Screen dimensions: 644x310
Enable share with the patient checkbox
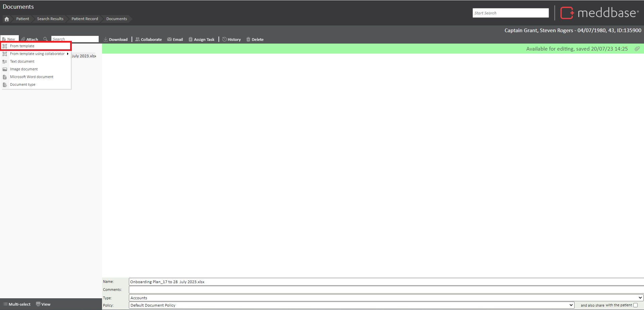(635, 305)
